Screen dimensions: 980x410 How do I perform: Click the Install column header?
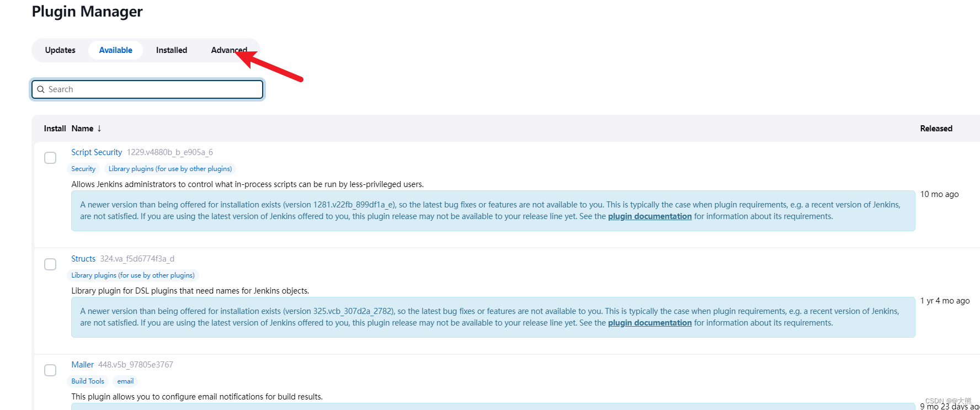[55, 129]
